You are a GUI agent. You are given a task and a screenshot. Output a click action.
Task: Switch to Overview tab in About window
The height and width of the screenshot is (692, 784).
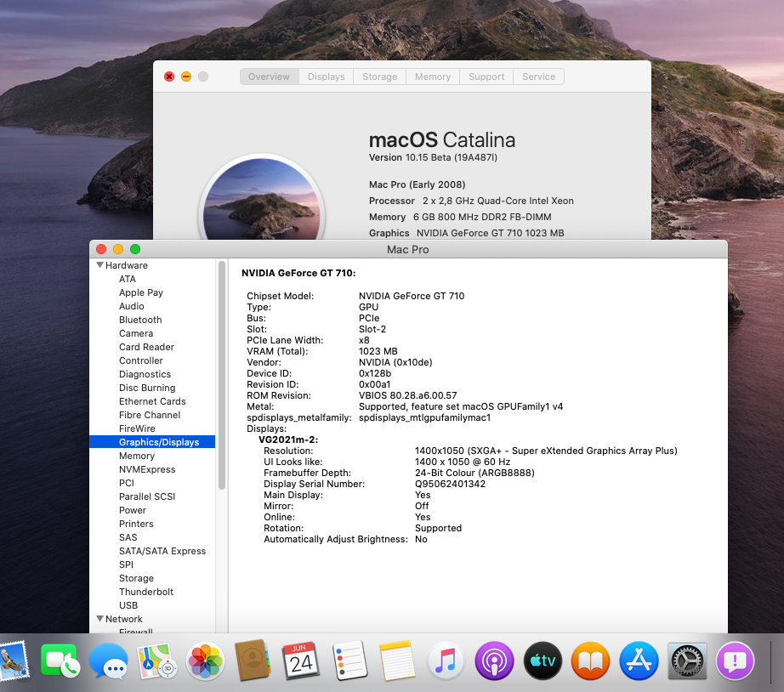pos(269,77)
